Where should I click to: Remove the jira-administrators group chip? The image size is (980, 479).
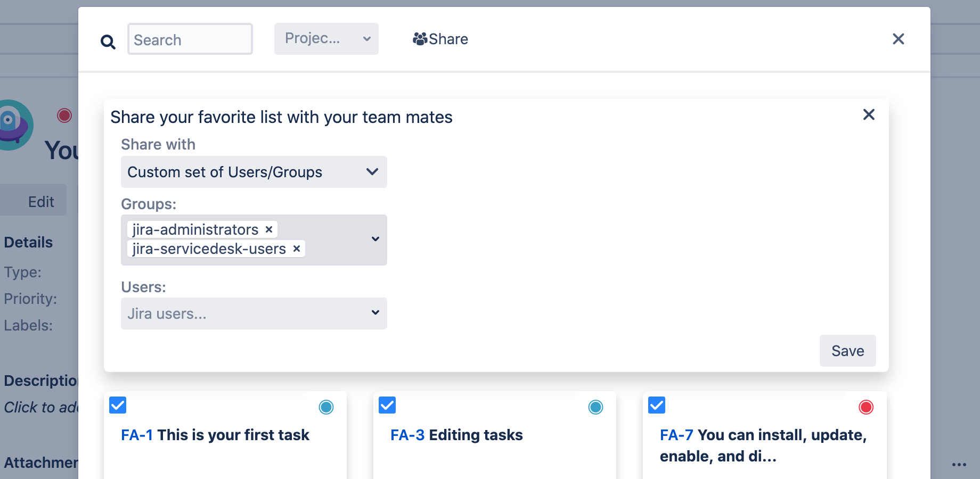268,229
